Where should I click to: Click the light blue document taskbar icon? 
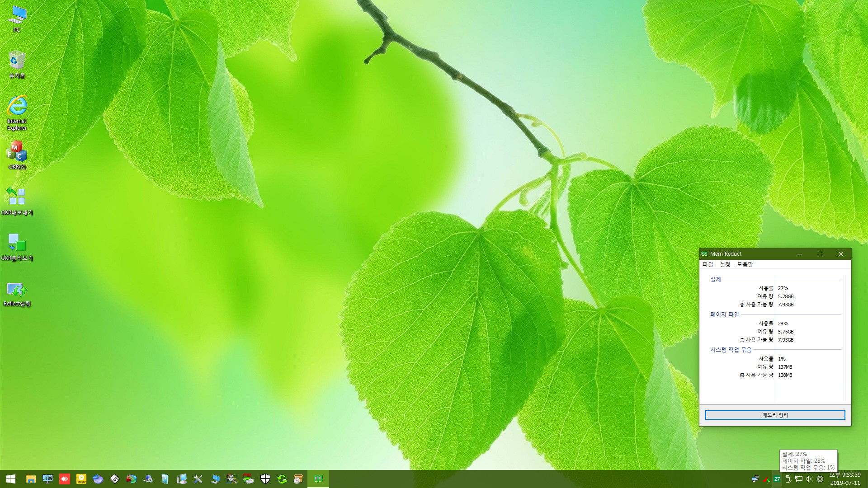[165, 479]
